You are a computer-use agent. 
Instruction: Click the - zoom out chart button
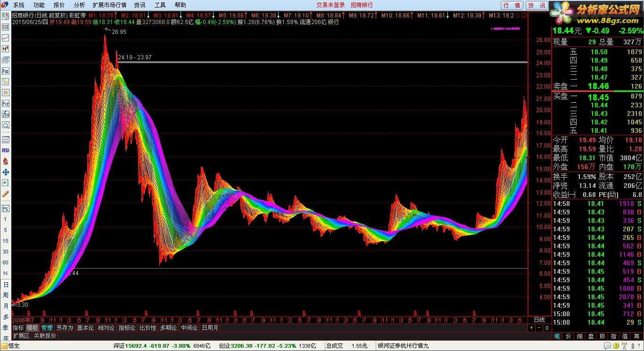[539, 328]
